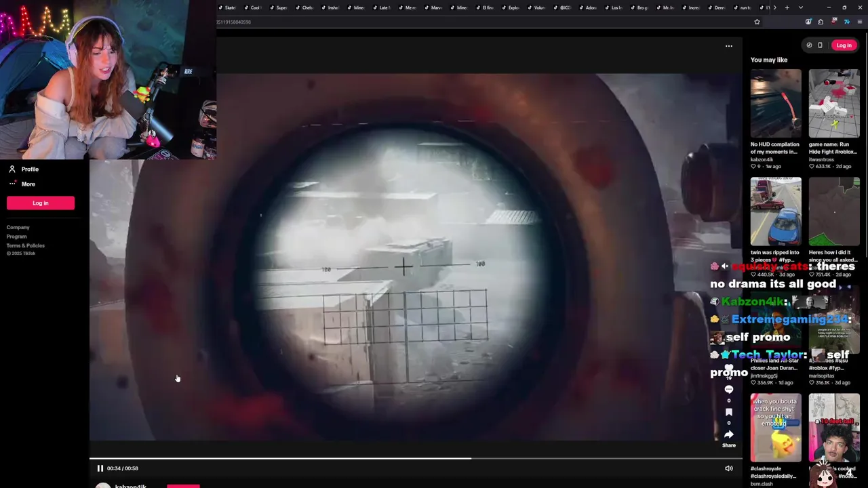Switch to the 'El fina' browser tab
868x488 pixels.
pos(486,7)
